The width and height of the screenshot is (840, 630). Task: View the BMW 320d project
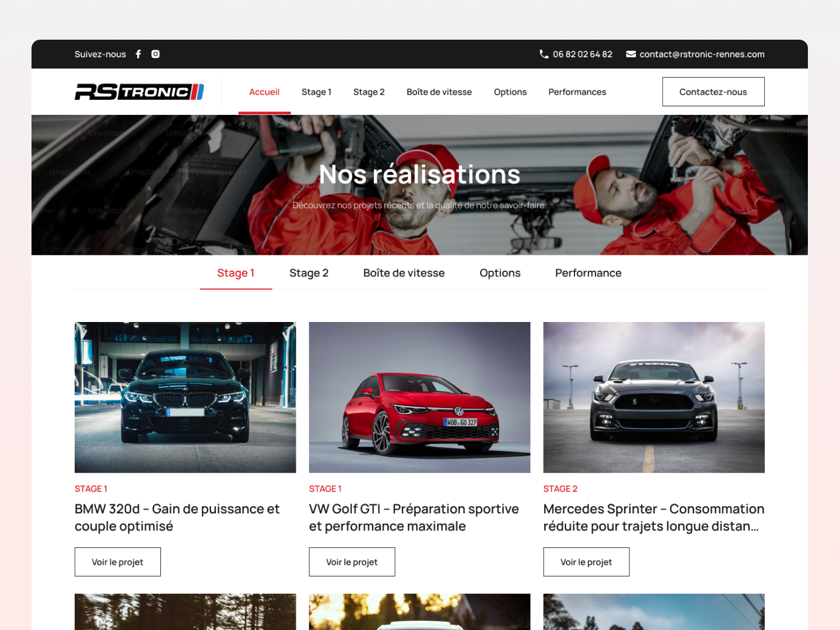(118, 562)
